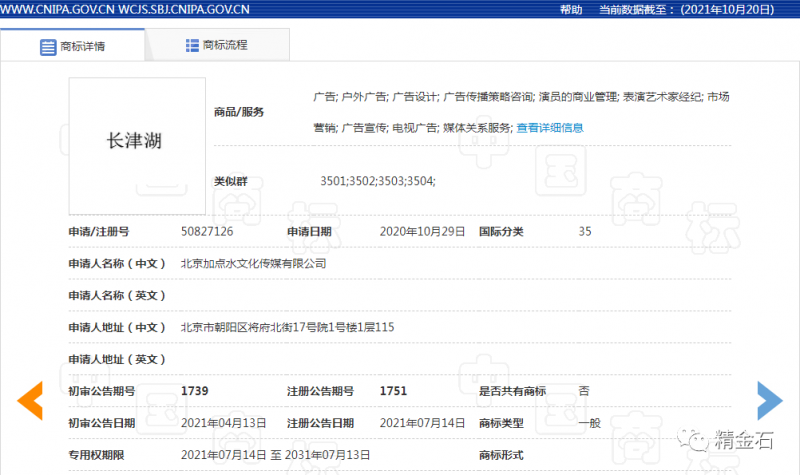Select services text 营销; 广告宣传; 电视广告
800x475 pixels.
click(x=376, y=128)
